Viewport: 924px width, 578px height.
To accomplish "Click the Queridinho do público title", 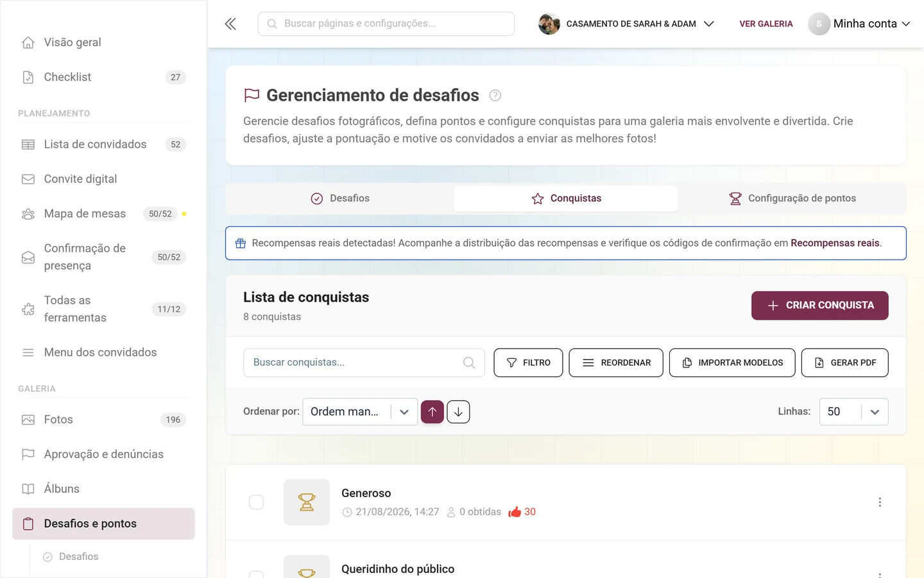I will [398, 569].
